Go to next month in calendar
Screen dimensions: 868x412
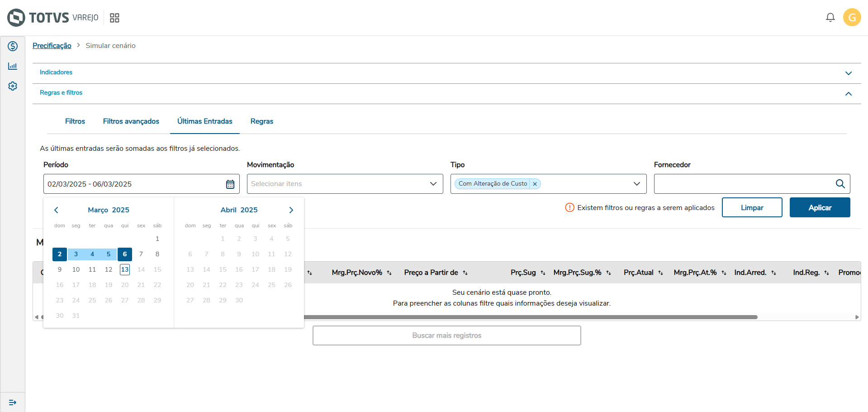click(x=291, y=210)
